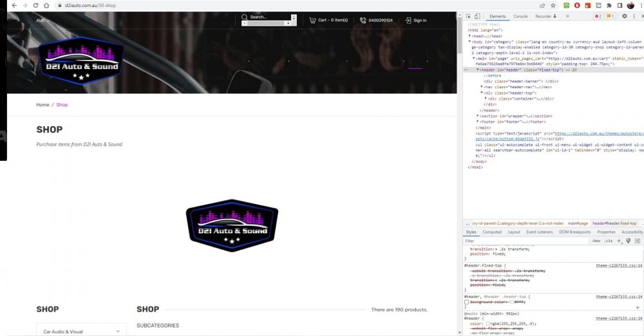The height and width of the screenshot is (336, 644).
Task: Open the AUD currency dropdown
Action: 43,20
